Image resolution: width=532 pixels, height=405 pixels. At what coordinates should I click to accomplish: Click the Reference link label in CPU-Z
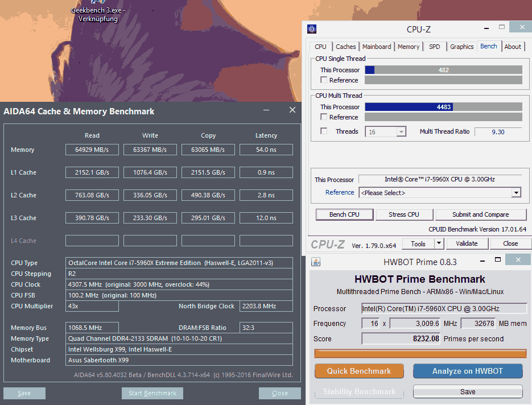[340, 192]
